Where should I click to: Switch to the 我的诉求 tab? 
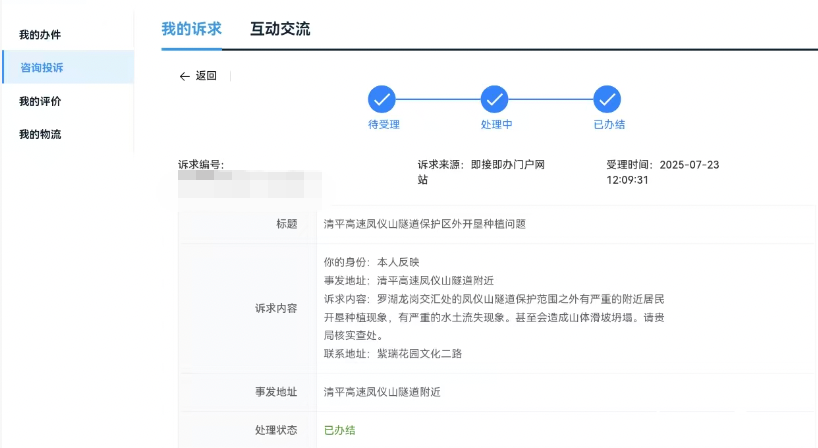pyautogui.click(x=191, y=29)
